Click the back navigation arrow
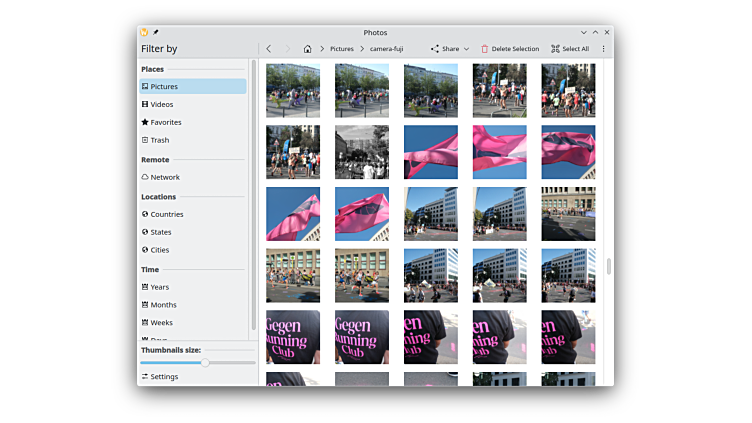 click(x=268, y=49)
